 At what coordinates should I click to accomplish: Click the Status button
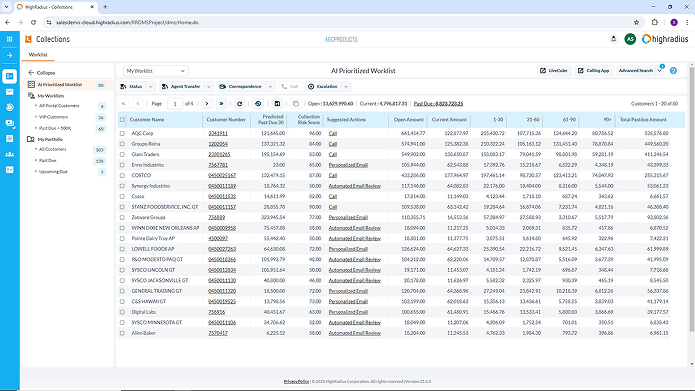pos(132,86)
